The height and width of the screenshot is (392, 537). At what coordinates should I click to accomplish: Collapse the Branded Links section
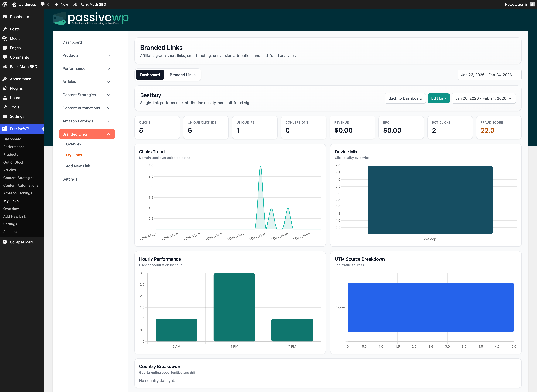(109, 134)
